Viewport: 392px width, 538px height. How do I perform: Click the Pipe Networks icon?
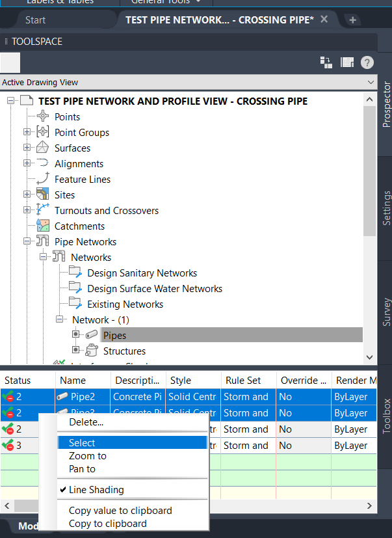tap(42, 241)
